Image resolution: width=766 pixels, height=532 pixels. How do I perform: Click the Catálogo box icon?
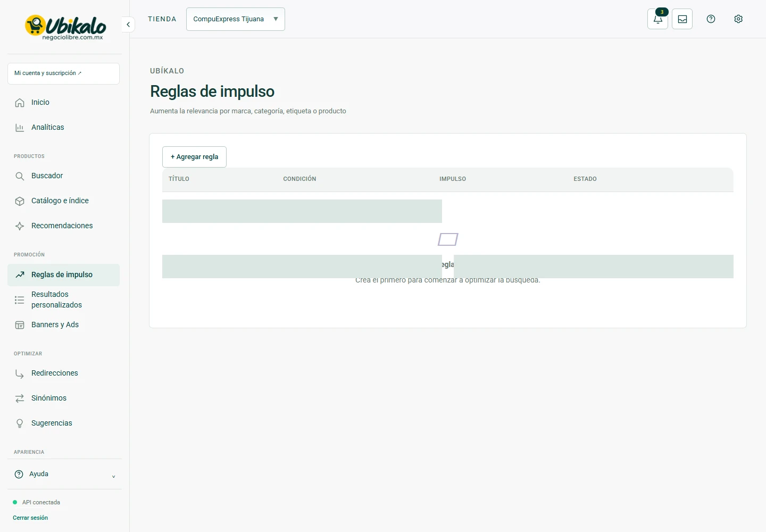[x=20, y=201]
